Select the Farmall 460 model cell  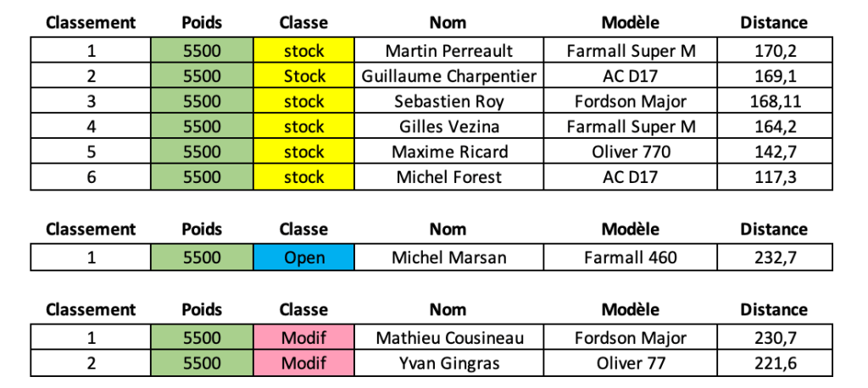(630, 258)
